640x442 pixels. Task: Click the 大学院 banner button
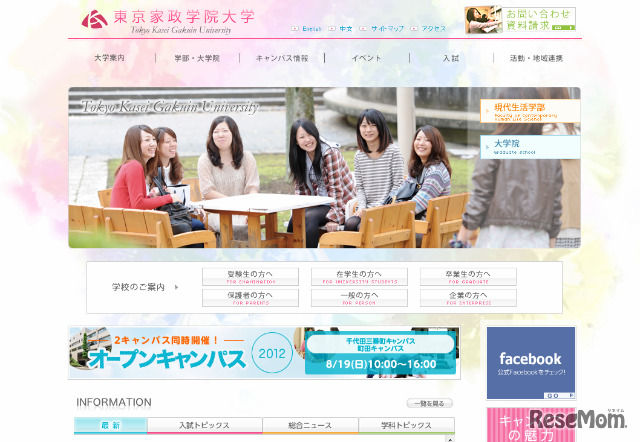pos(530,147)
